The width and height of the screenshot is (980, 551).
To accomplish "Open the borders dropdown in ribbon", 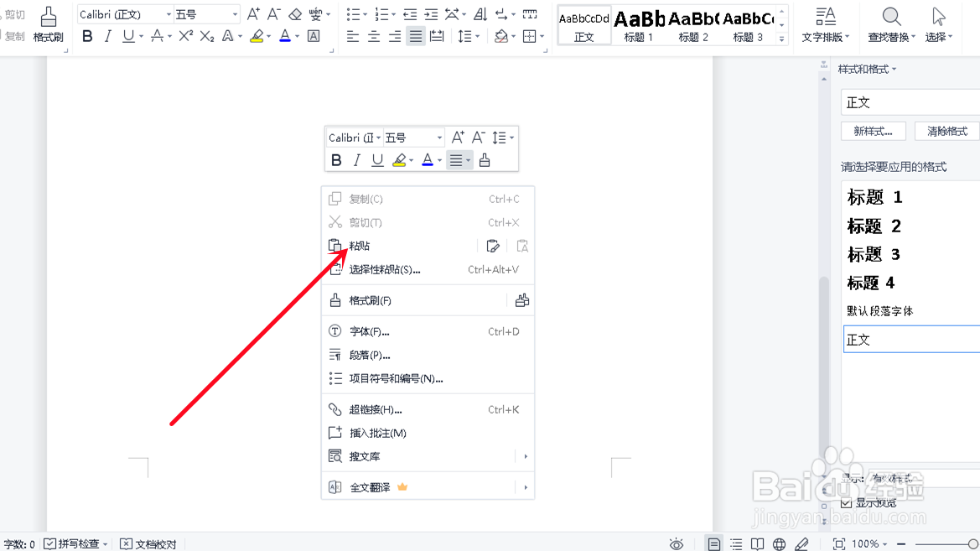I will (x=542, y=37).
